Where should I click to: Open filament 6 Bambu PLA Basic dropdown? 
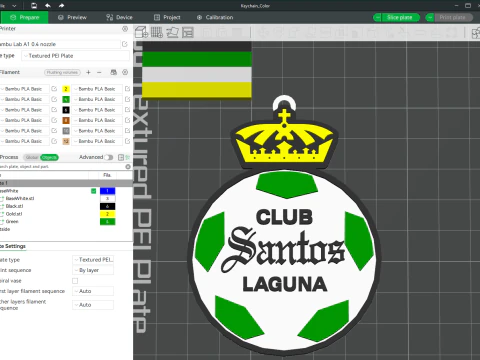(x=97, y=110)
